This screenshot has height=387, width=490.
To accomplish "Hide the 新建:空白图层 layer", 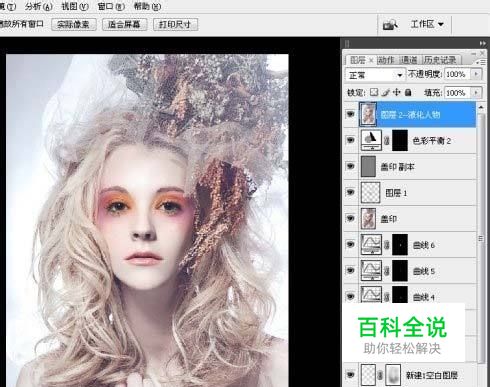I will pos(350,375).
